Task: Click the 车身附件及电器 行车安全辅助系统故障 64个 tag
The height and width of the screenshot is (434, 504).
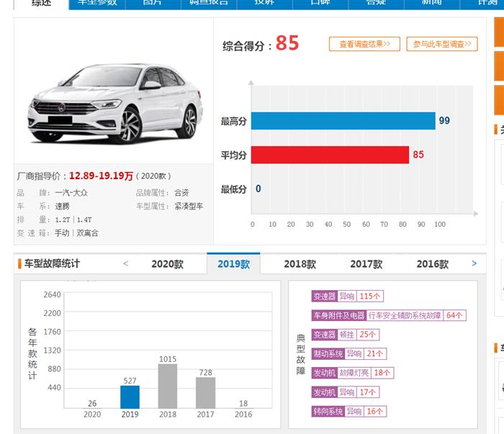Action: (x=389, y=315)
